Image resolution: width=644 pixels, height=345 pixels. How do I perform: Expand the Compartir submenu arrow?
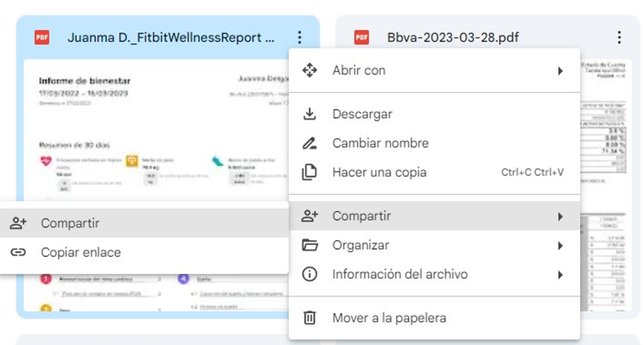tap(560, 217)
